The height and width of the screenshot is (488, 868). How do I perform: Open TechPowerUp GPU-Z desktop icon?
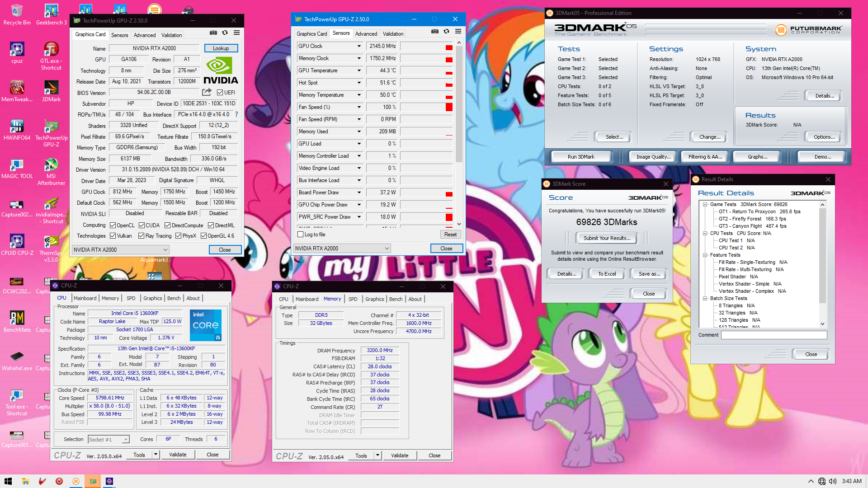tap(51, 133)
